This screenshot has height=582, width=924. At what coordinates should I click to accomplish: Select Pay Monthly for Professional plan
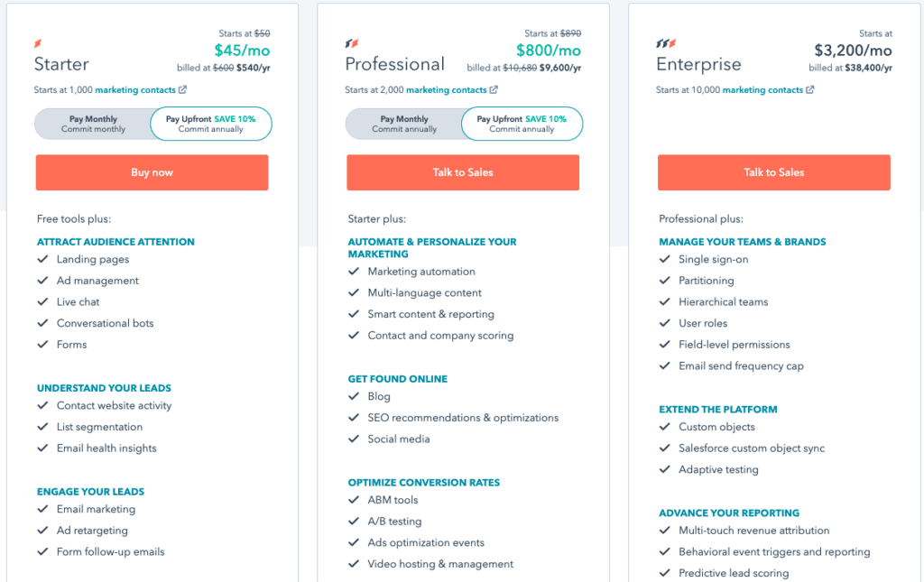point(405,124)
